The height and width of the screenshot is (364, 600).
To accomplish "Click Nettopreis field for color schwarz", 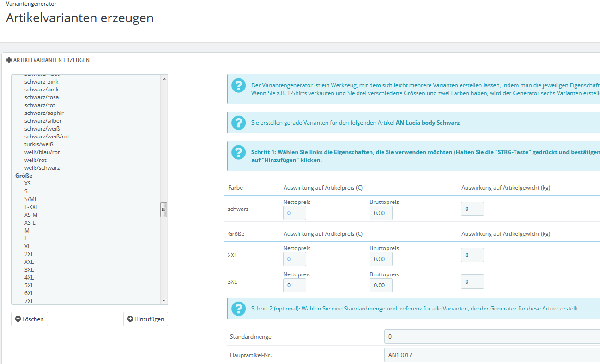I will coord(294,213).
